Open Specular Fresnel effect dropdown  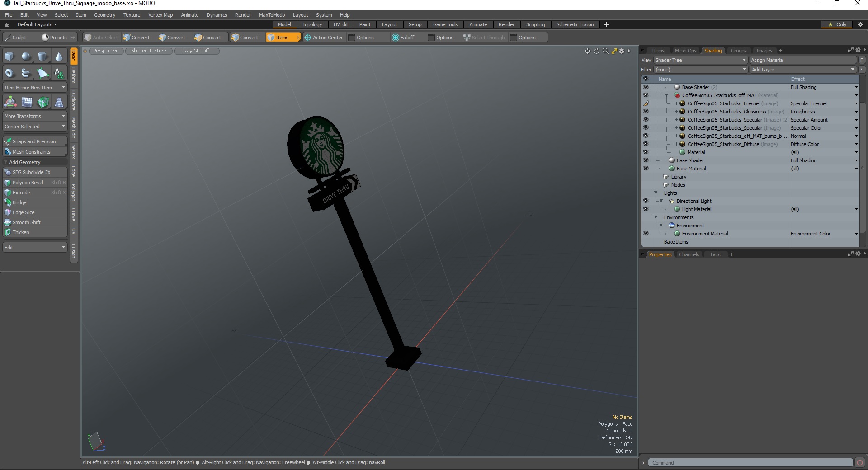856,103
